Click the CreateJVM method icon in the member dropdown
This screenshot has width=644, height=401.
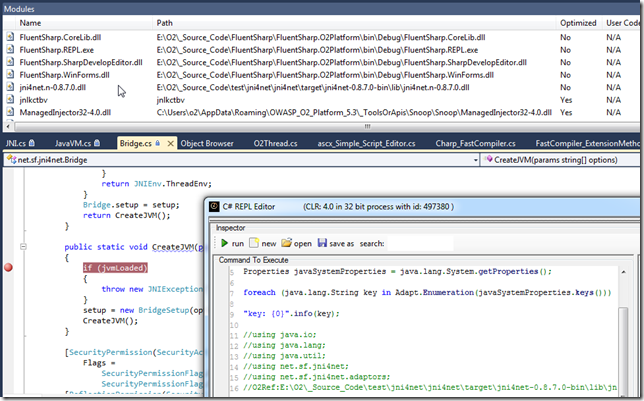coord(489,160)
